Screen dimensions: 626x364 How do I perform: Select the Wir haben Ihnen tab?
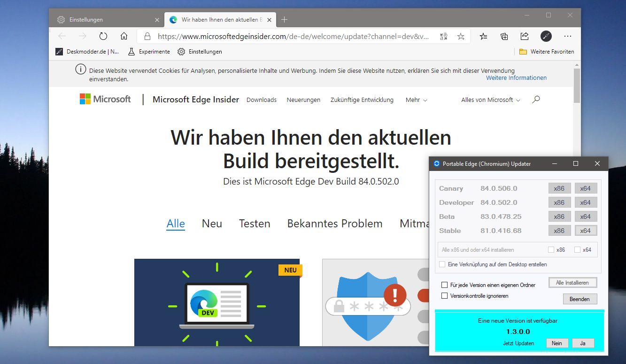221,20
